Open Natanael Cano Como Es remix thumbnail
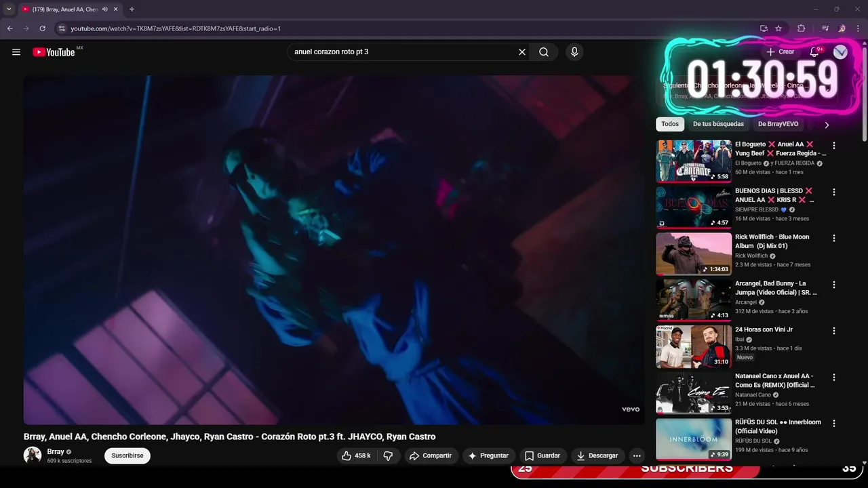This screenshot has width=868, height=488. tap(694, 392)
